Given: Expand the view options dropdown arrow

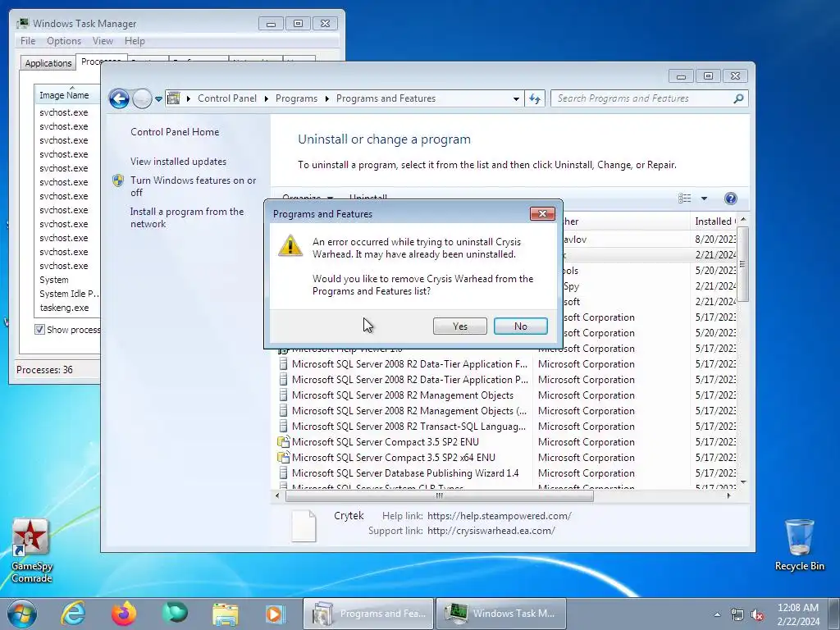Looking at the screenshot, I should (x=704, y=199).
